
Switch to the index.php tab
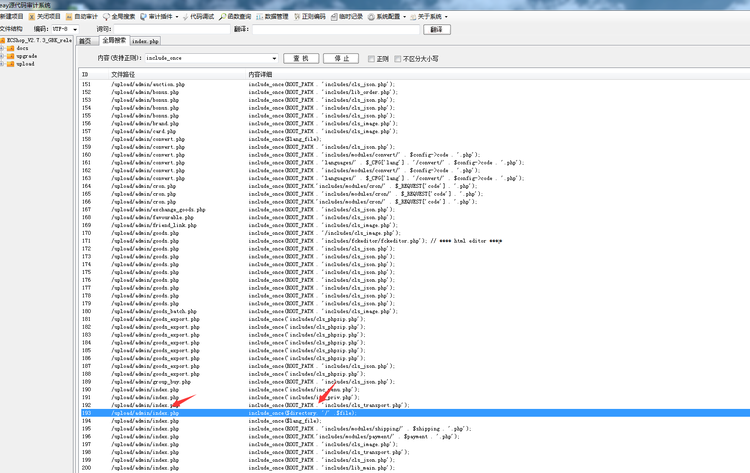coord(147,41)
